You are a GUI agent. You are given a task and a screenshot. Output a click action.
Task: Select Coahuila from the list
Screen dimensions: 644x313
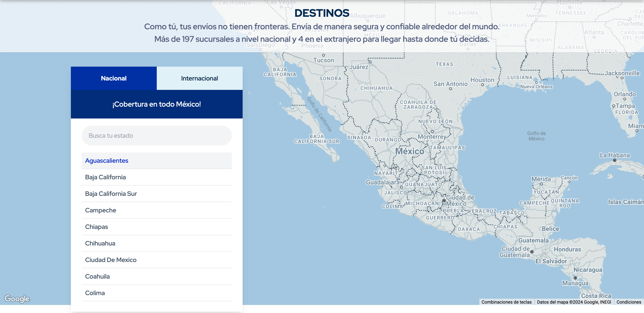[x=97, y=276]
